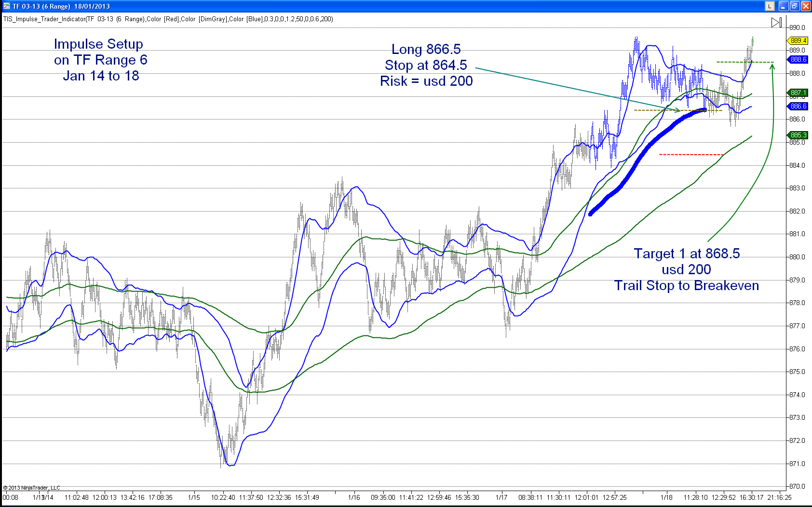The height and width of the screenshot is (507, 812).
Task: Select the blue 888.6 price marker
Action: click(798, 60)
